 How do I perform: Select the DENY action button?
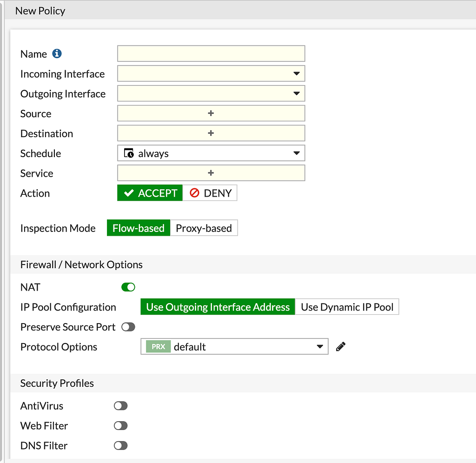point(210,193)
